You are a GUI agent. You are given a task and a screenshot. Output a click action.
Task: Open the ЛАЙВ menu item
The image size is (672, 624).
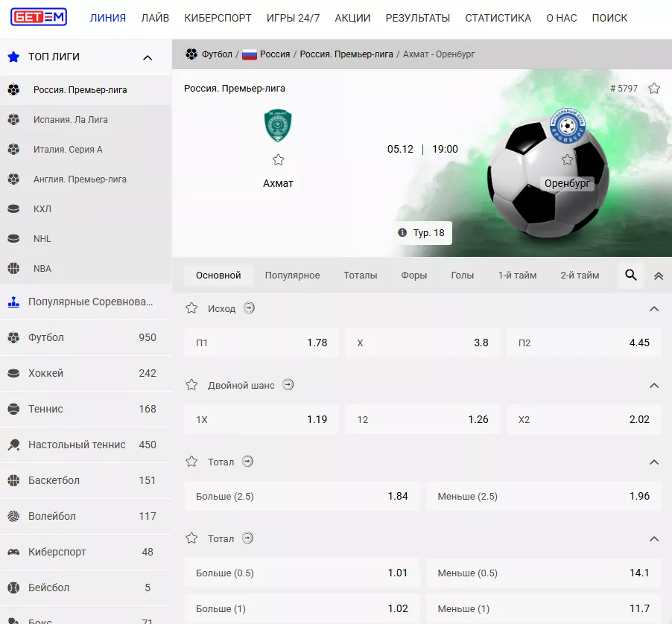pos(155,18)
